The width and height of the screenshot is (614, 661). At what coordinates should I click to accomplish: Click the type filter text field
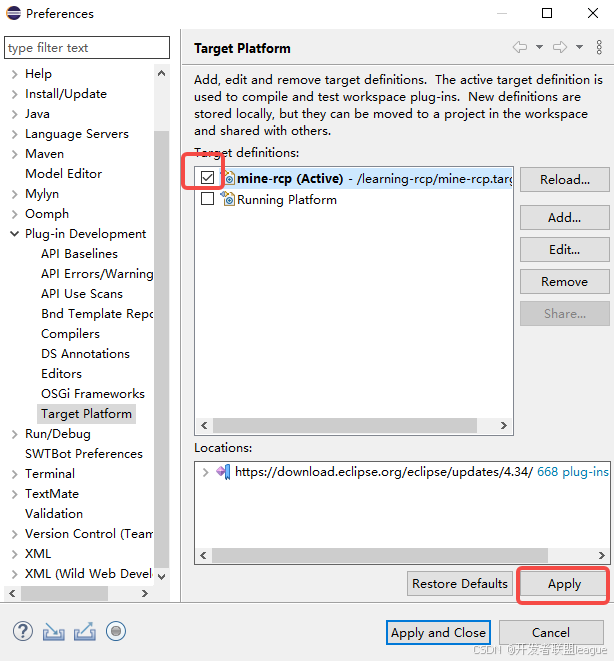coord(87,48)
